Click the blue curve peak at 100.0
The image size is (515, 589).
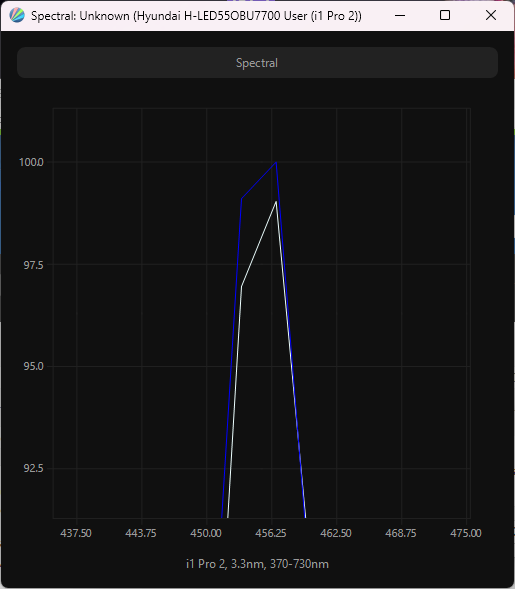[x=276, y=162]
